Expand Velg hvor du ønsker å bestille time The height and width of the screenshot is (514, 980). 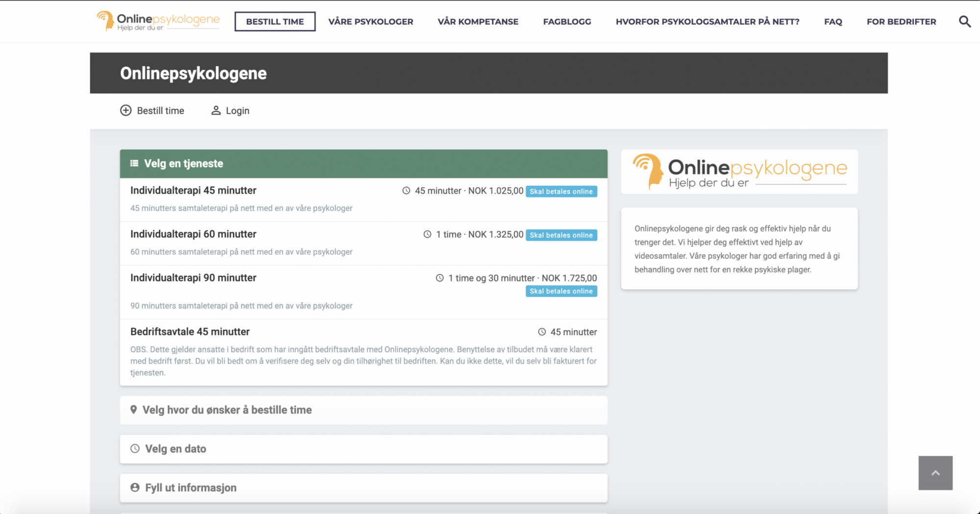pos(364,410)
